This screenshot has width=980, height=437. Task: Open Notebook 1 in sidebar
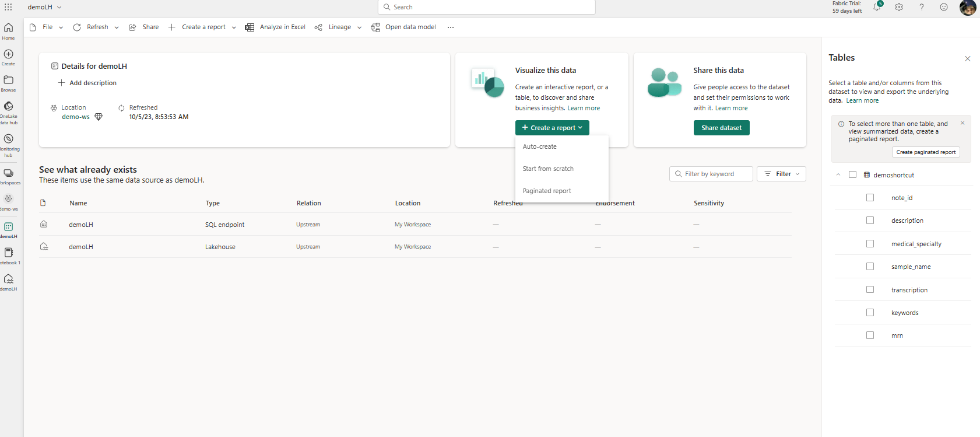[8, 256]
